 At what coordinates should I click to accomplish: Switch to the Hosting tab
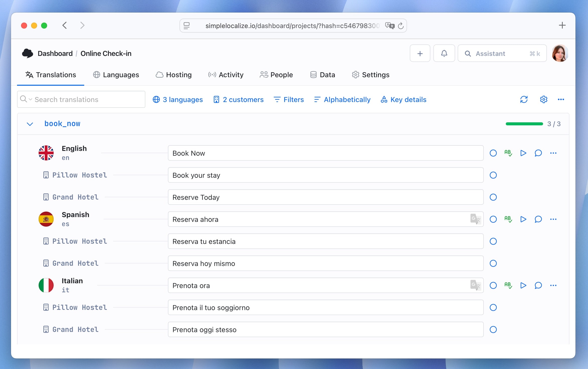(174, 75)
